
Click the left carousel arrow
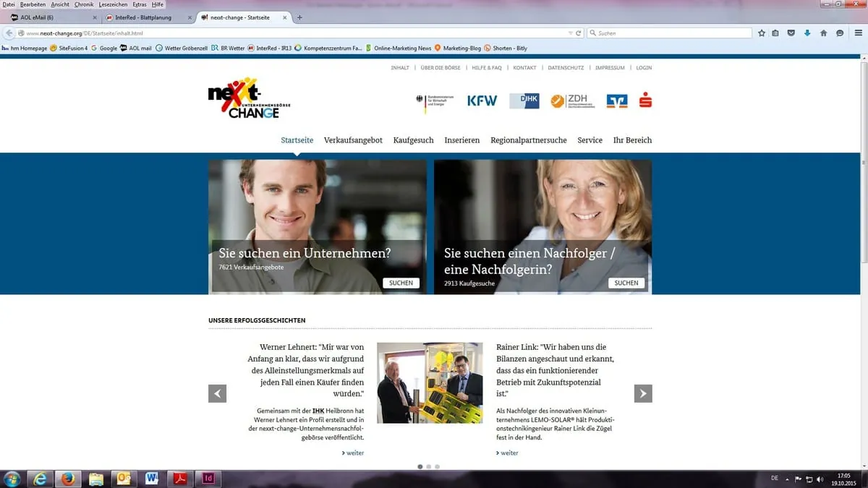217,393
